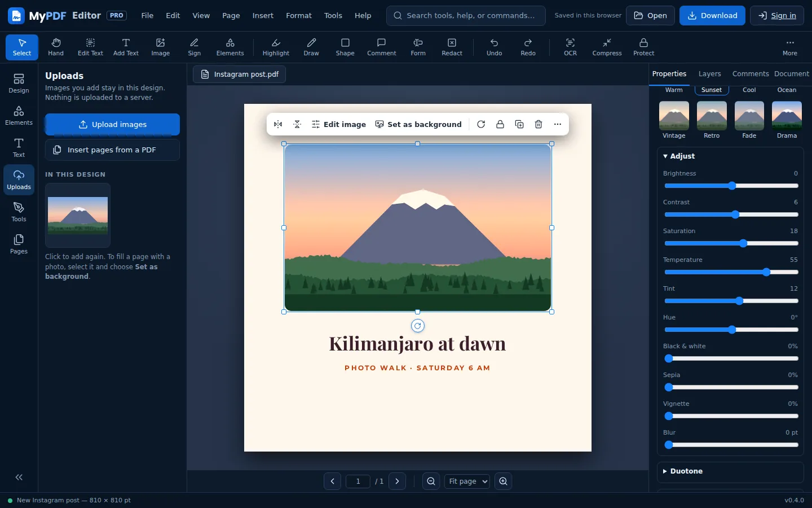Screen dimensions: 812x508
Task: Click the uploaded mountain image thumbnail
Action: point(78,215)
